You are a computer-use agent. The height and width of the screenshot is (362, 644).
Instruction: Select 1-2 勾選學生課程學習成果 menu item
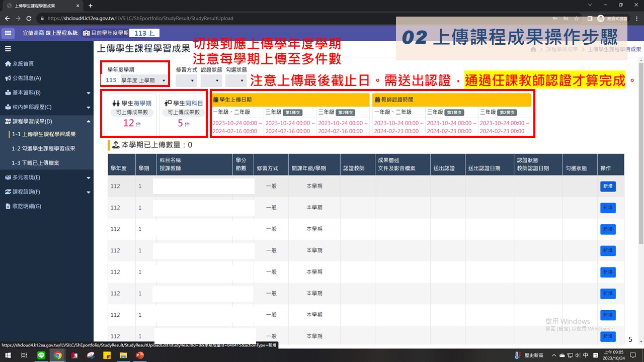(44, 148)
